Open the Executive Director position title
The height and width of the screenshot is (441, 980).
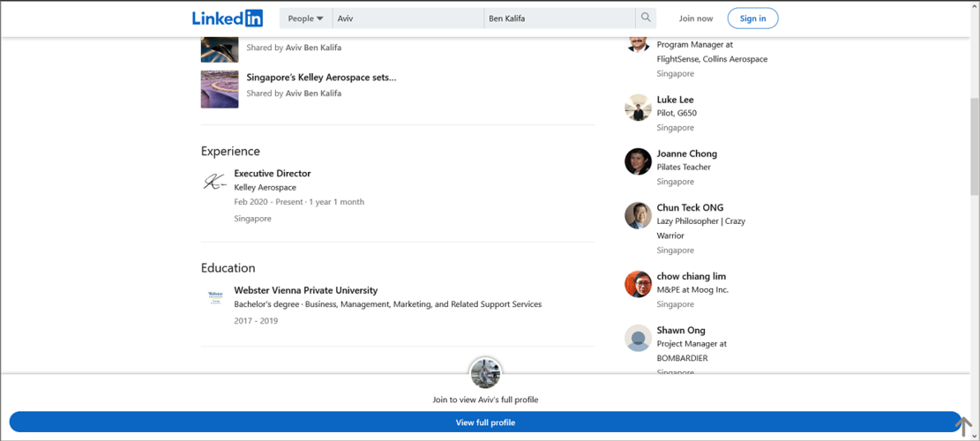(x=272, y=174)
